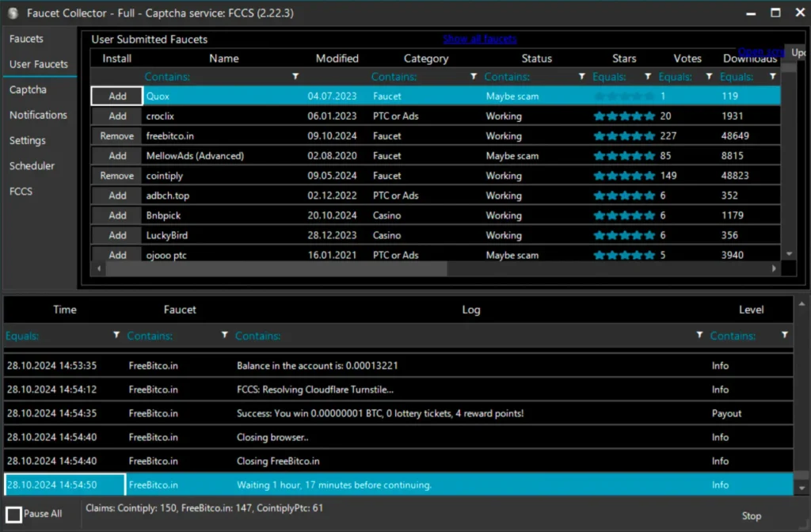Click the faucet table scroll down arrow
The height and width of the screenshot is (532, 811).
[x=790, y=254]
